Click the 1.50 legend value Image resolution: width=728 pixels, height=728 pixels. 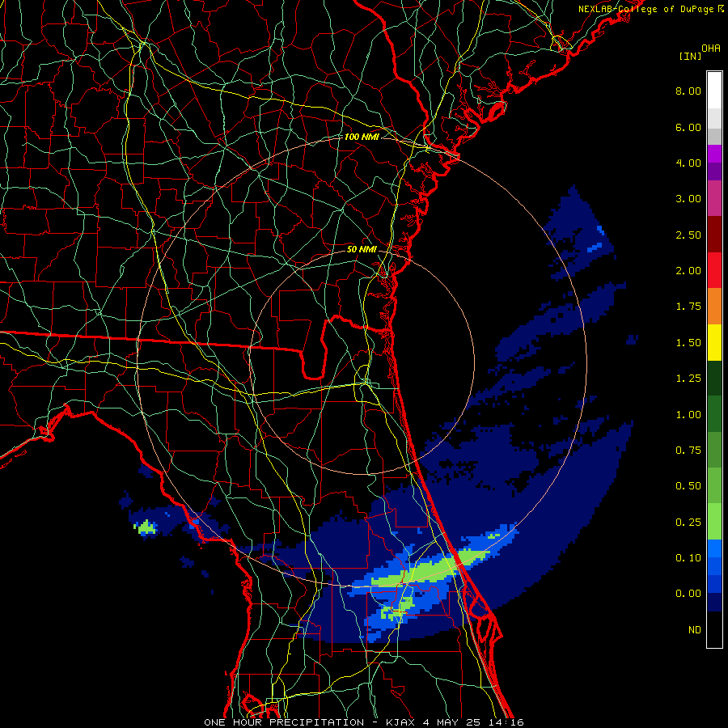click(688, 343)
